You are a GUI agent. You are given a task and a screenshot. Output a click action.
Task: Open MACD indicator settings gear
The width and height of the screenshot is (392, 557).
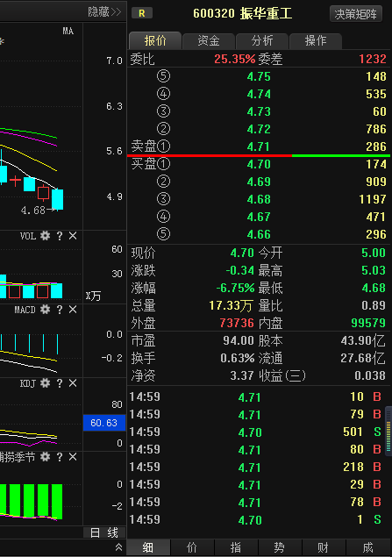pyautogui.click(x=45, y=310)
